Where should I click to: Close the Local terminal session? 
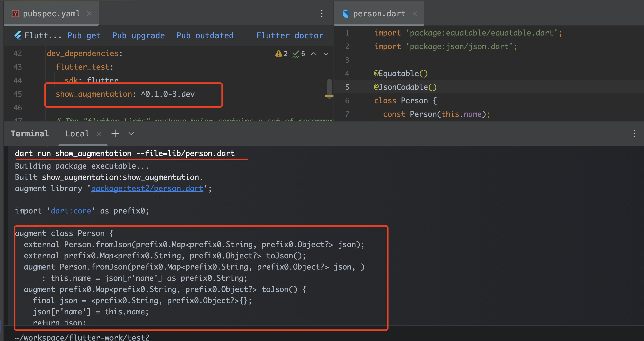99,134
